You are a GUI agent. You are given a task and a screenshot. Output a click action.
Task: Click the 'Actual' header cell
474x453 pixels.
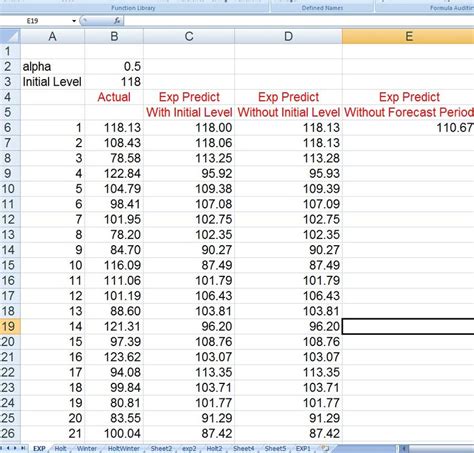click(x=114, y=97)
